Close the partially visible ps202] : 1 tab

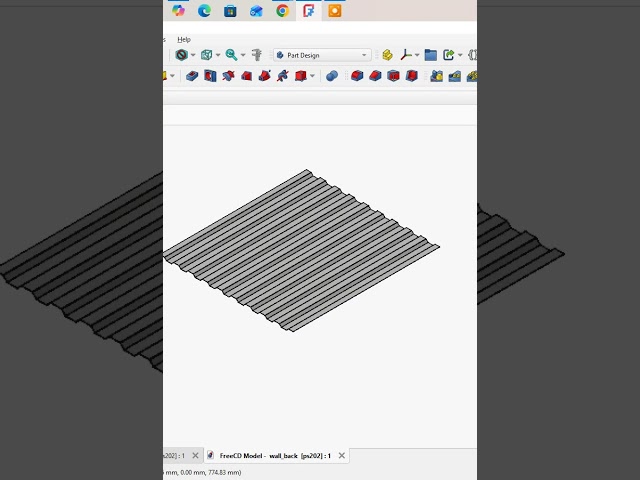coord(196,456)
